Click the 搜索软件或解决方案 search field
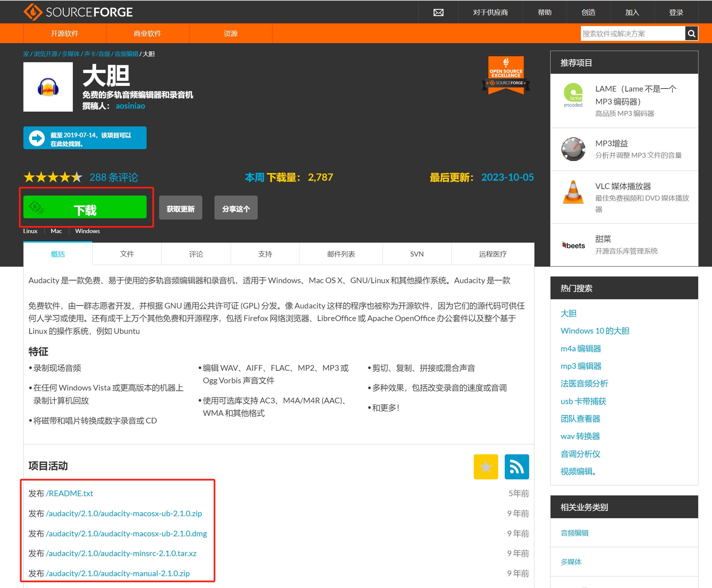 pyautogui.click(x=633, y=34)
